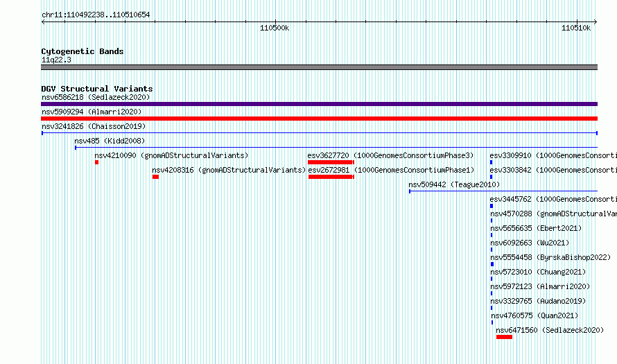Click the Cytogenetic Bands track title
This screenshot has height=364, width=617.
coord(82,51)
